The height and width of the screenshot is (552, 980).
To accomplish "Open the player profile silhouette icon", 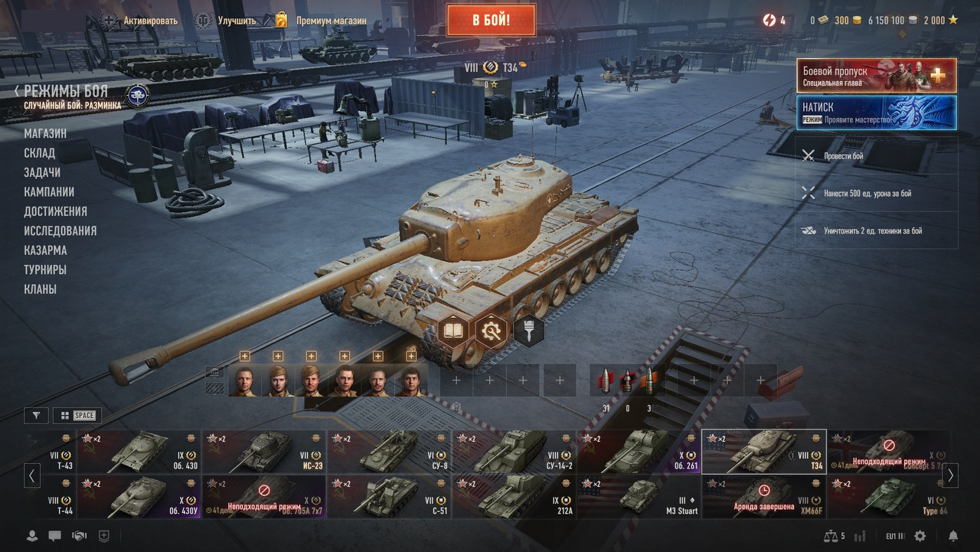I will click(x=32, y=536).
